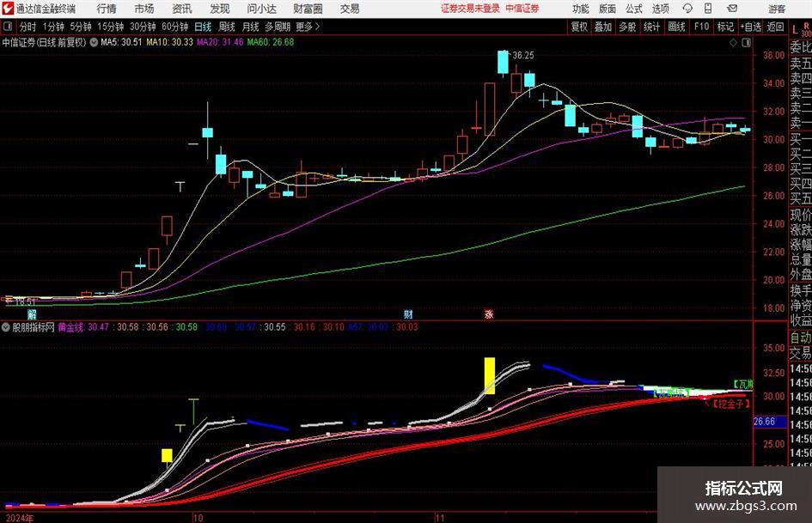The width and height of the screenshot is (812, 523).
Task: Switch to 分时 period tab
Action: pos(28,27)
